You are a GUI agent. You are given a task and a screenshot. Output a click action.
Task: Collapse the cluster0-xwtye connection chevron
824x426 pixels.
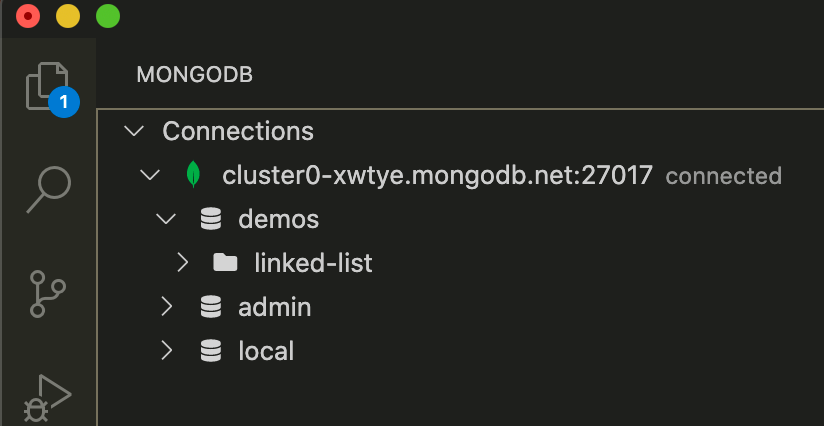[150, 175]
